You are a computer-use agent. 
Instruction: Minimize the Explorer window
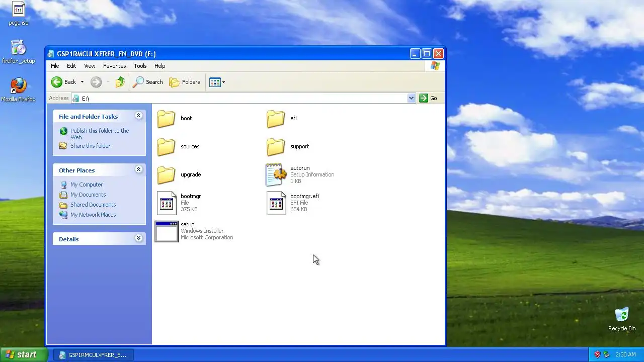(415, 54)
